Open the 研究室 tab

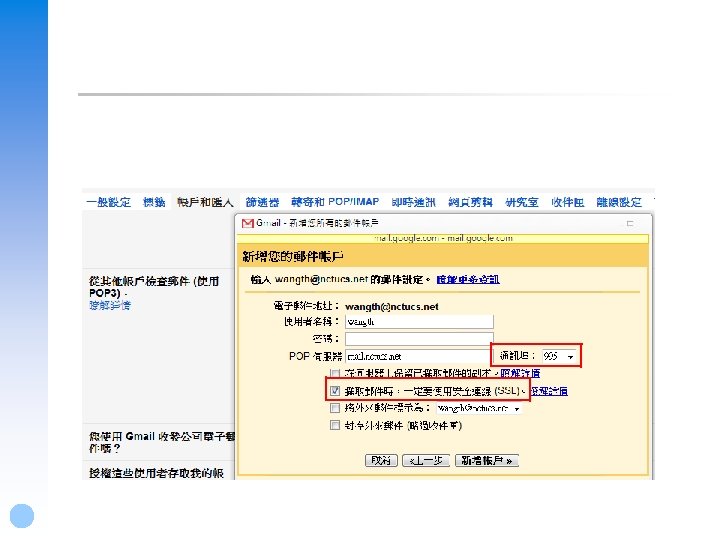(522, 202)
